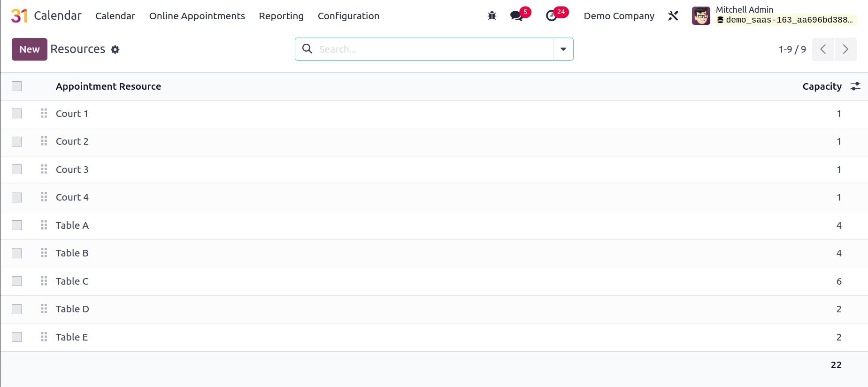Open the Court 3 record
868x387 pixels.
click(72, 170)
